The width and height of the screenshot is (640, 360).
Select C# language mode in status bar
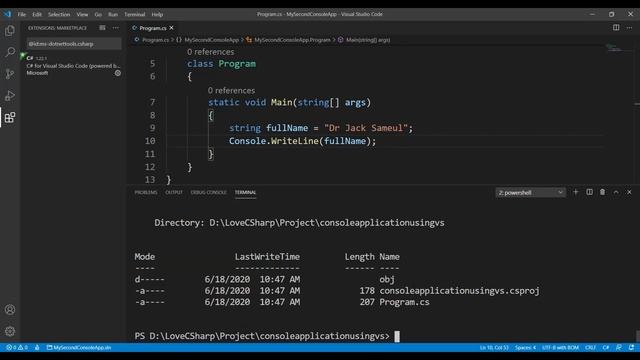point(606,348)
